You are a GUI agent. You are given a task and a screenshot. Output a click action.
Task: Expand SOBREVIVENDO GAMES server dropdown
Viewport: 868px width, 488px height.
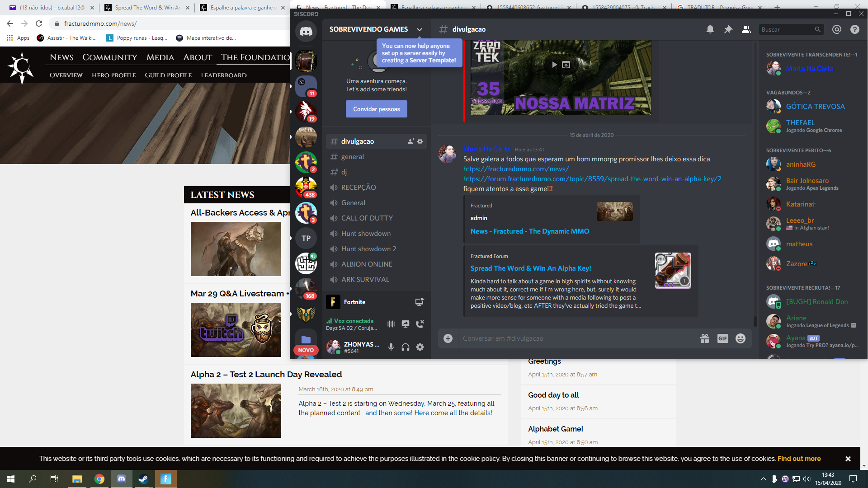click(420, 29)
